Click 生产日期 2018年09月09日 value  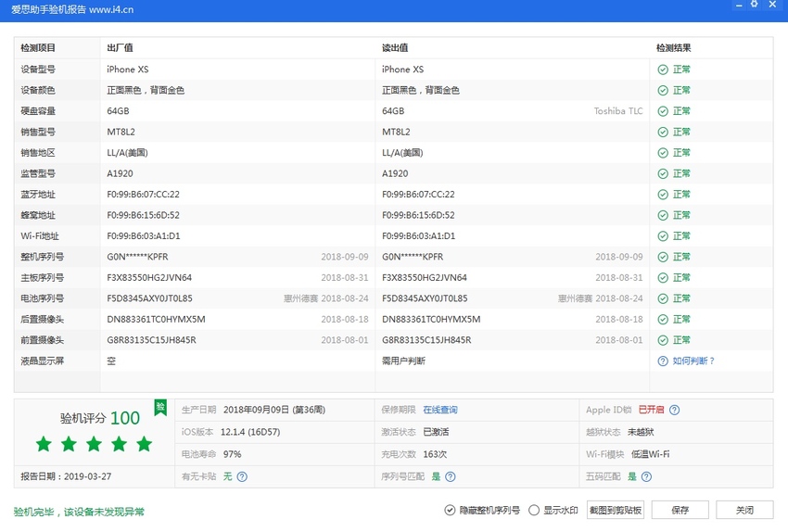pos(273,410)
